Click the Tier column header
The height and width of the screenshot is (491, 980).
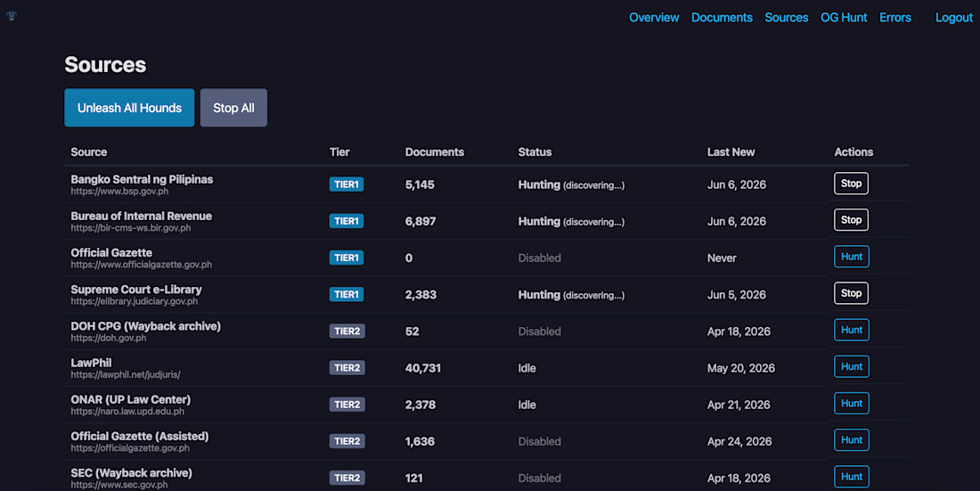coord(339,152)
